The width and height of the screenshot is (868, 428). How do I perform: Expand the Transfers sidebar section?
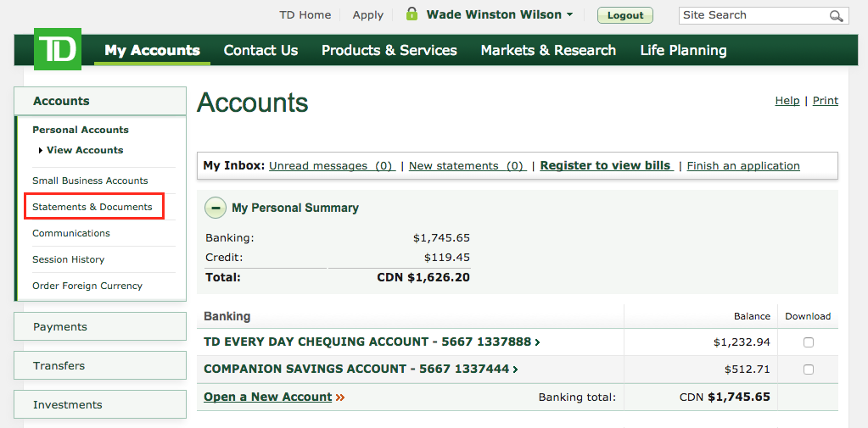(x=100, y=365)
